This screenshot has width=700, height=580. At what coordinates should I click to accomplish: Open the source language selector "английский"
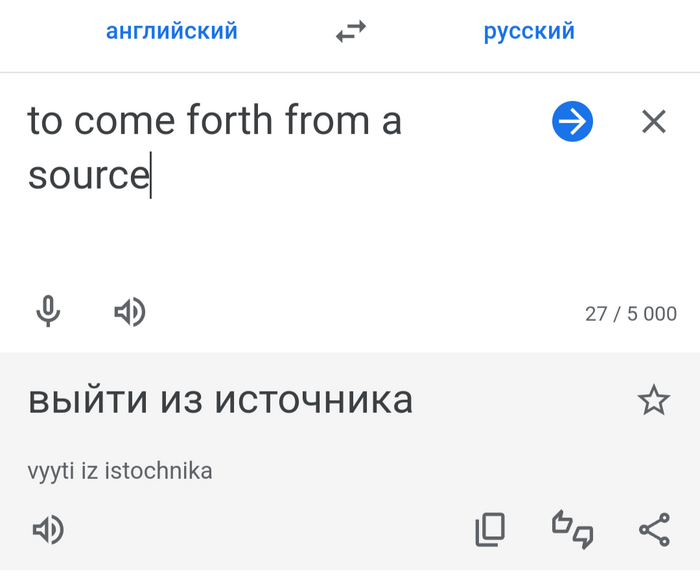172,32
